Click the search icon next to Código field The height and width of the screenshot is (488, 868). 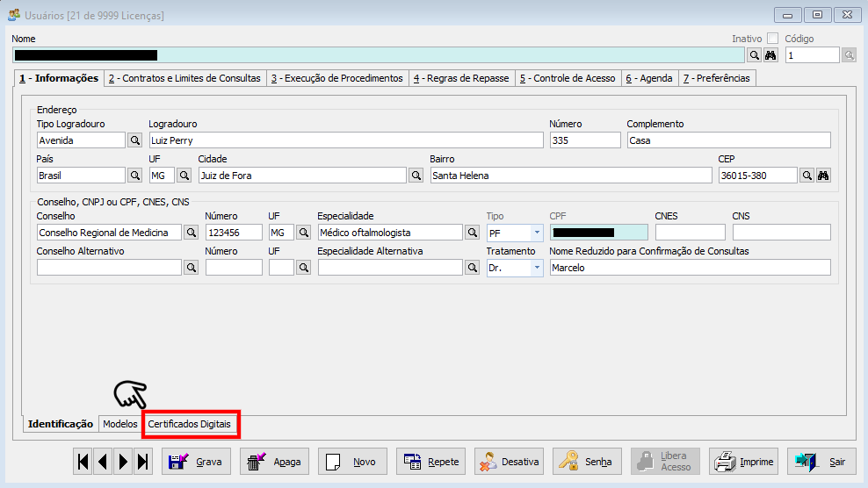click(850, 55)
